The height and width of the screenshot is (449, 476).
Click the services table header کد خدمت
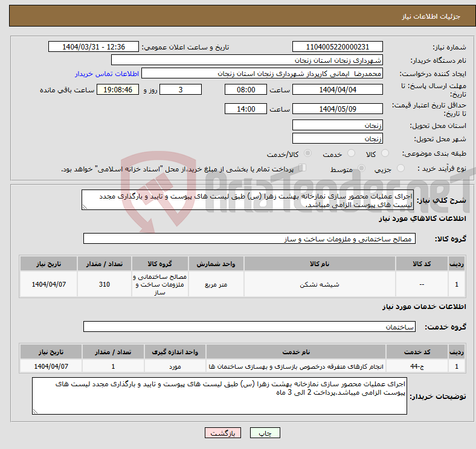tap(417, 352)
